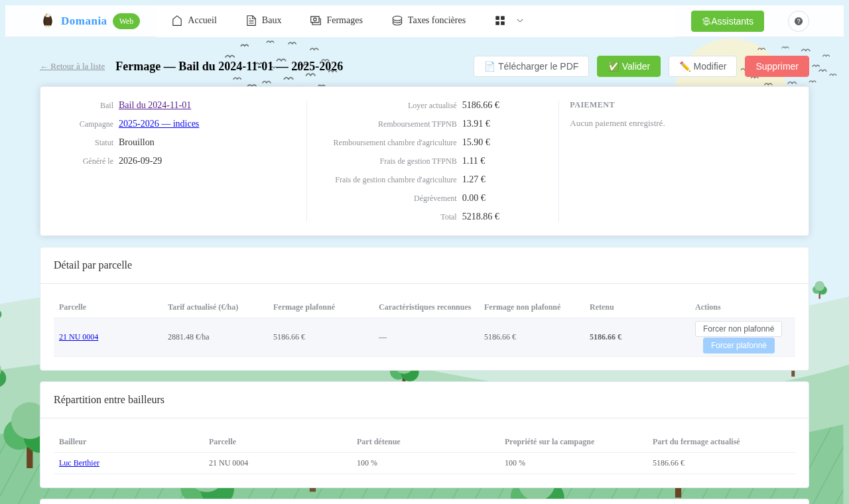This screenshot has height=504, width=849.
Task: Delete fermage using Supprimer button
Action: click(x=777, y=66)
